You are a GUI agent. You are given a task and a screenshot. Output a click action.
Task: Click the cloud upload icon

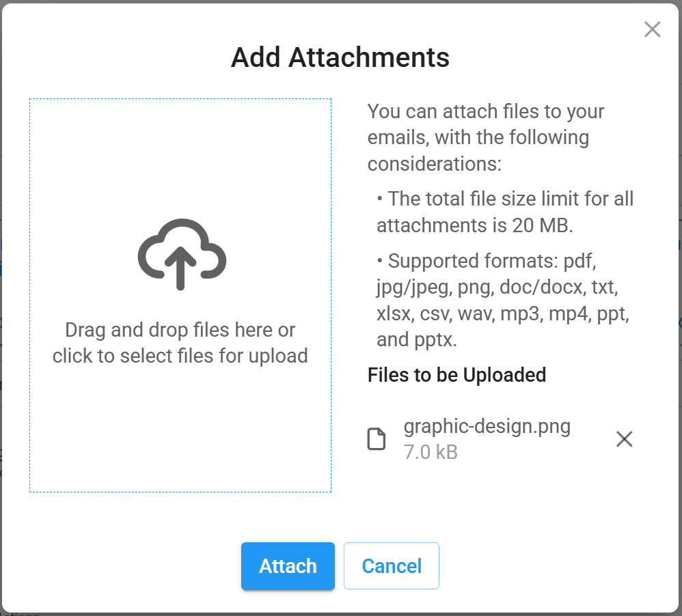click(x=182, y=254)
